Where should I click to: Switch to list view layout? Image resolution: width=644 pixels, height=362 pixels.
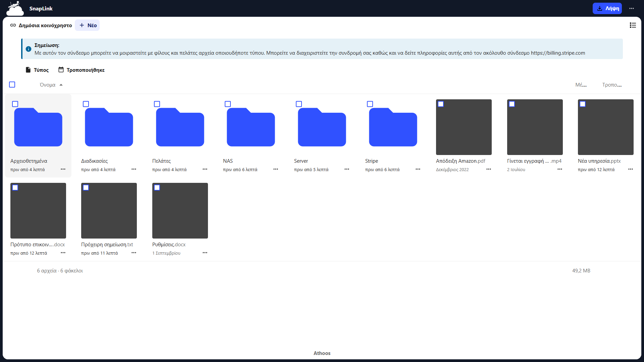[x=633, y=25]
